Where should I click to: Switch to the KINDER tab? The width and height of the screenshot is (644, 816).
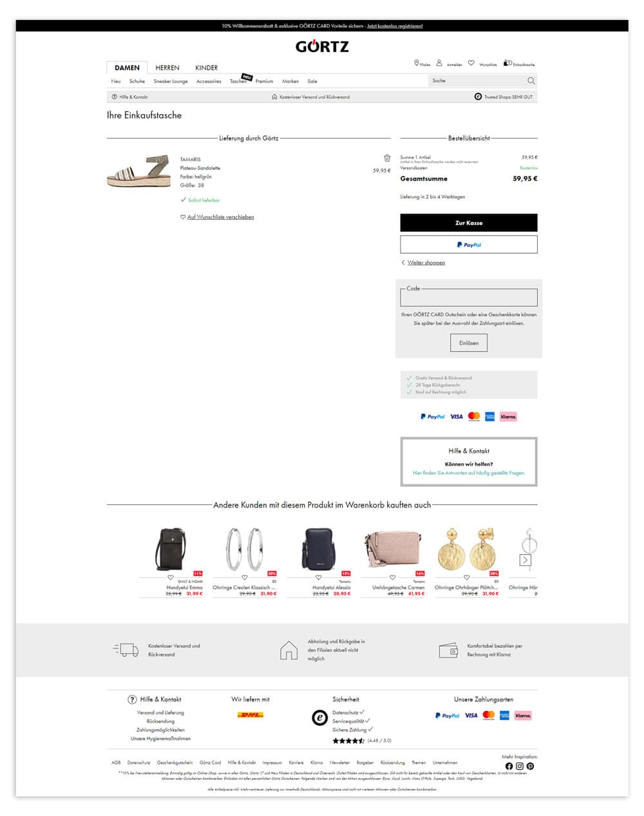tap(207, 68)
